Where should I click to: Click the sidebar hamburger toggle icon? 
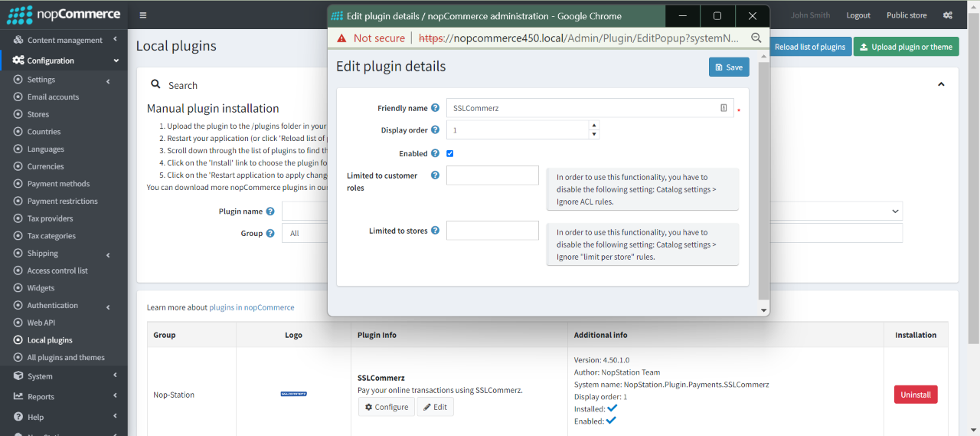(x=143, y=15)
